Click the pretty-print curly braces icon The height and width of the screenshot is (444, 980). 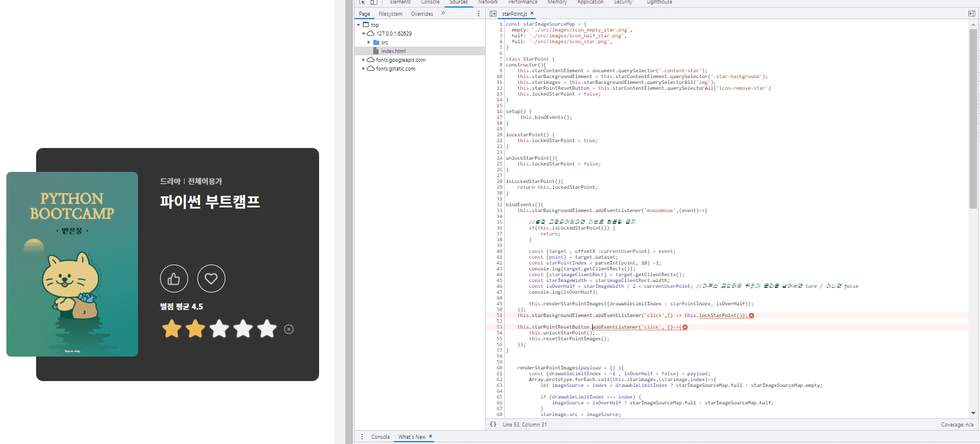[493, 424]
